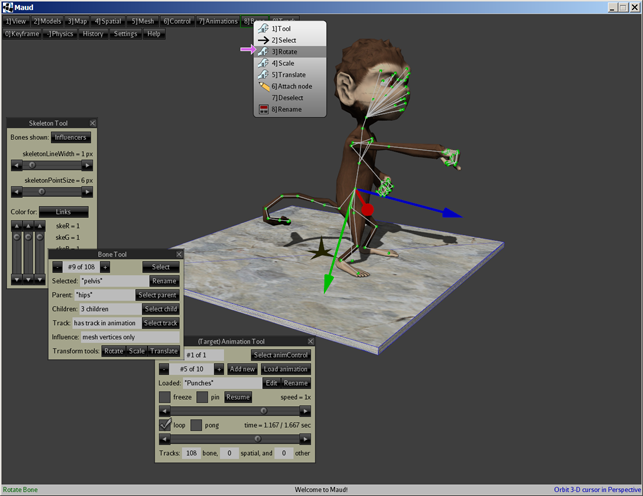This screenshot has width=643, height=496.
Task: Click the Translate icon in Bone menu
Action: pos(263,75)
